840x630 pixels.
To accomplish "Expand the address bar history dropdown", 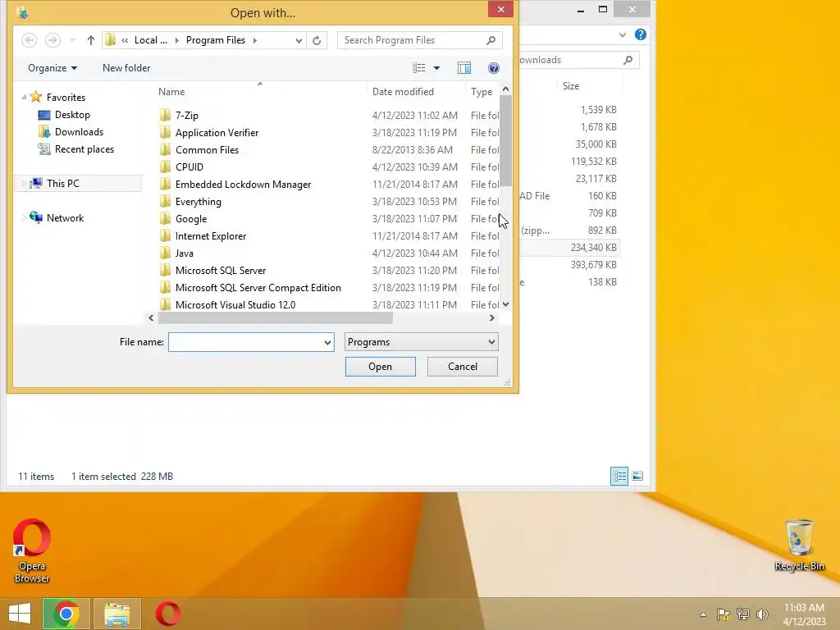I will pos(299,40).
